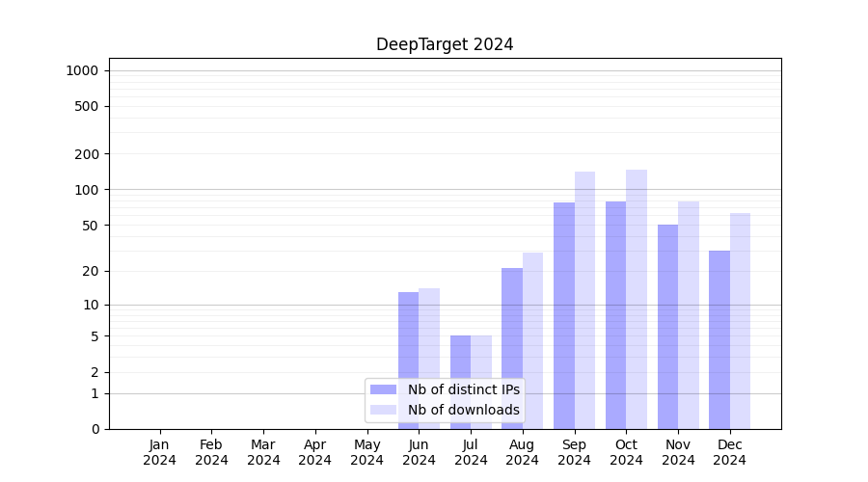This screenshot has width=868, height=482.
Task: Select the 'Nb of distinct IPs' legend label
Action: (x=463, y=389)
